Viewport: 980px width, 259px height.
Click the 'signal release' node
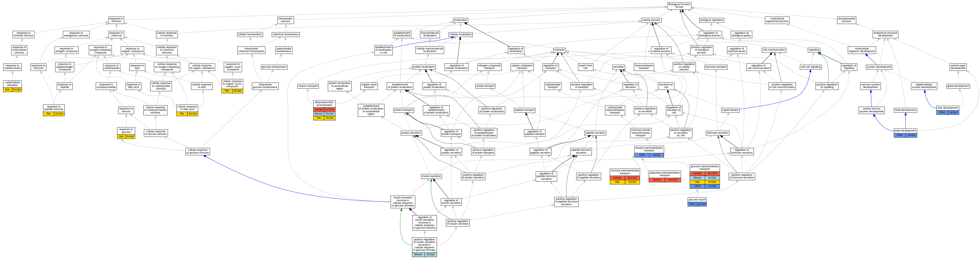click(730, 110)
